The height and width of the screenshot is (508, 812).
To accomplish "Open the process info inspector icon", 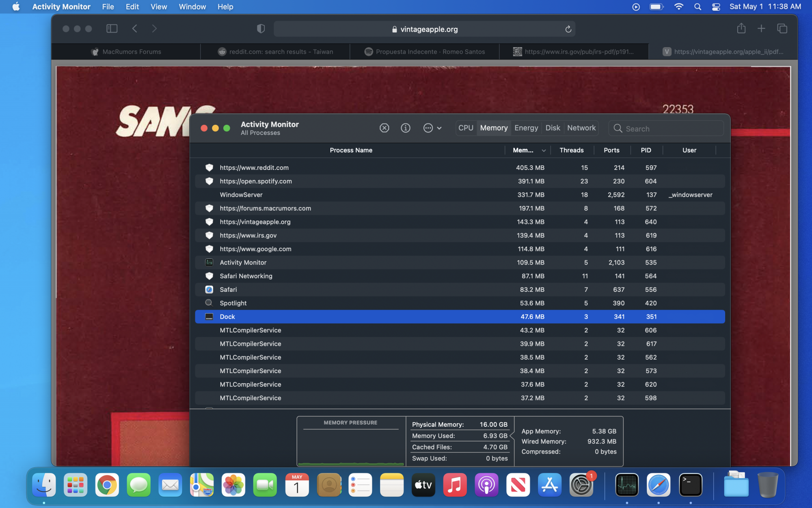I will [x=405, y=128].
